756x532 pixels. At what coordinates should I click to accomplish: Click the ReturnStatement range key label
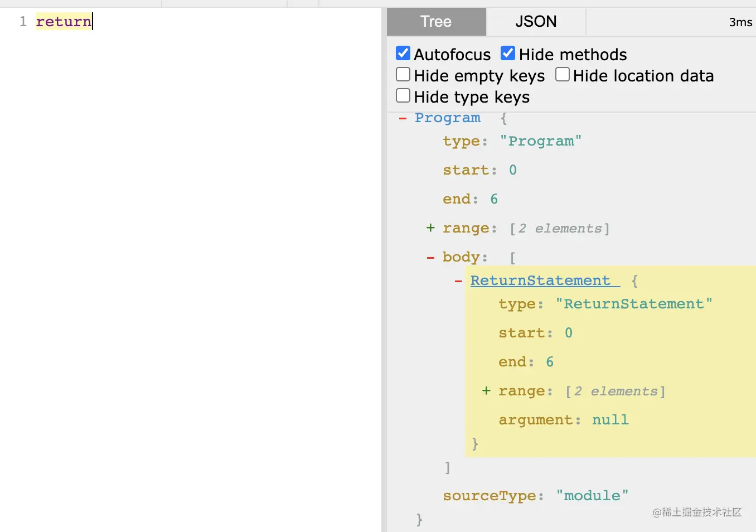tap(522, 391)
